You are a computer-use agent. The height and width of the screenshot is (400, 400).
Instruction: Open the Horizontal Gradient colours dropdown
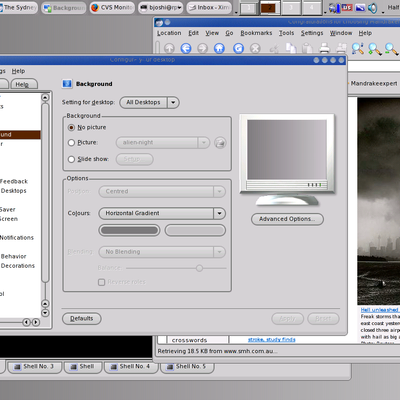click(162, 213)
